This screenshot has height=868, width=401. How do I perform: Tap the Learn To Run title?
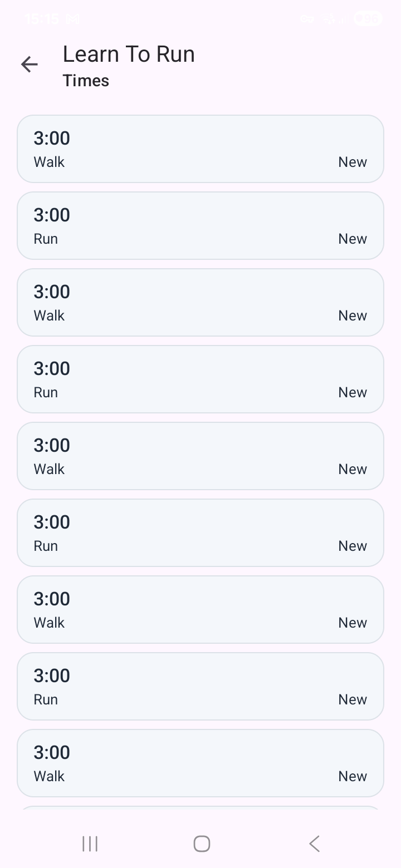point(129,54)
